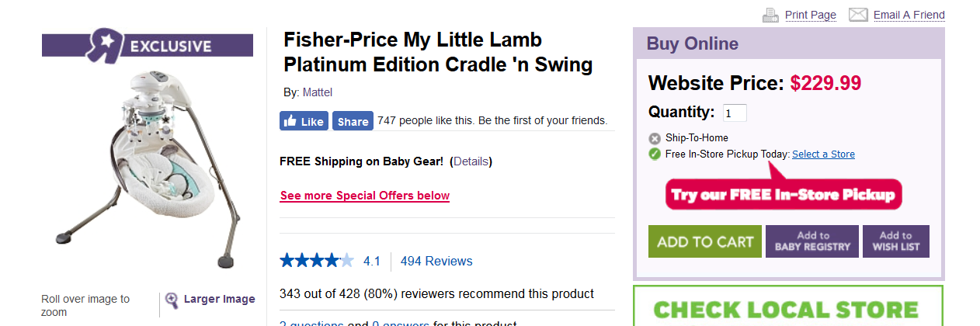Click the swing product image
Image resolution: width=980 pixels, height=326 pixels.
148,167
